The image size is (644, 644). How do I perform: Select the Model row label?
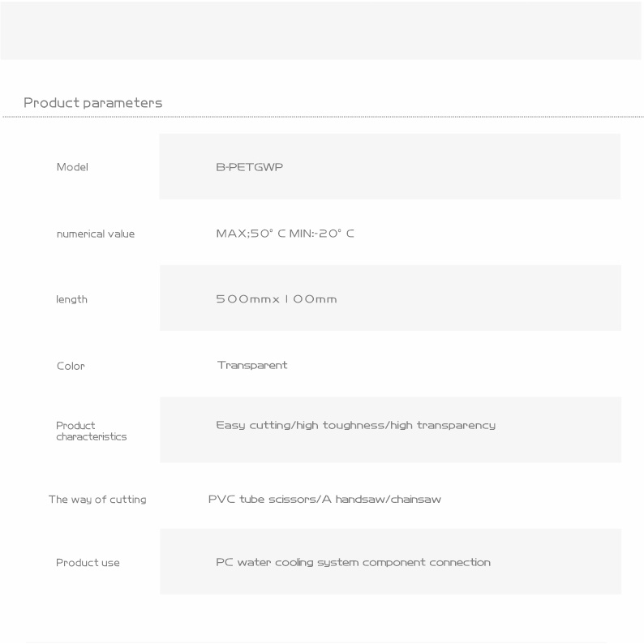[72, 167]
